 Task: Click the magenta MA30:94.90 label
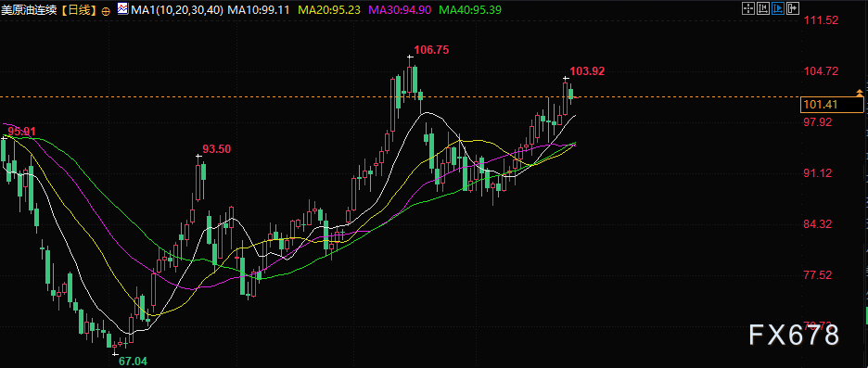[401, 10]
